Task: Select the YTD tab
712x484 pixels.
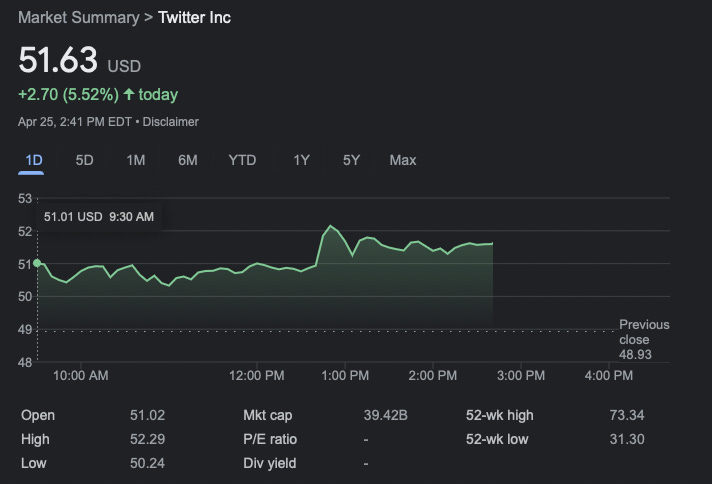Action: coord(242,160)
